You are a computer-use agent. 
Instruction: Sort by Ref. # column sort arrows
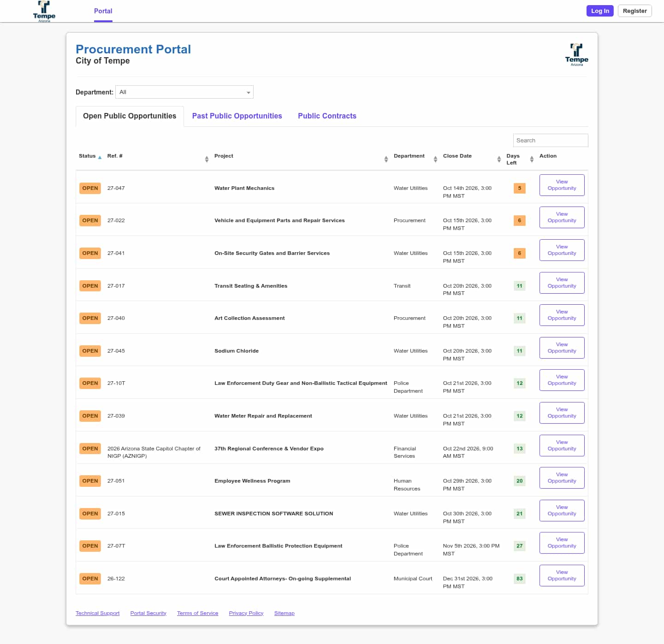coord(207,159)
